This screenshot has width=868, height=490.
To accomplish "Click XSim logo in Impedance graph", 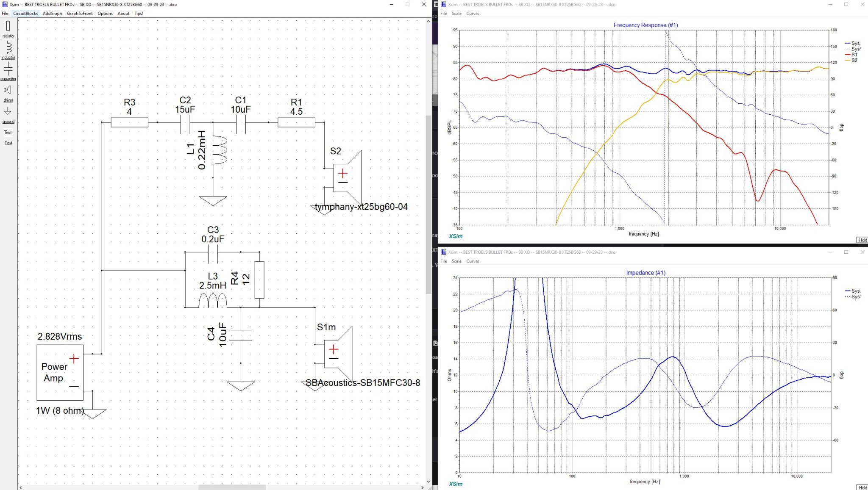I will tap(456, 484).
